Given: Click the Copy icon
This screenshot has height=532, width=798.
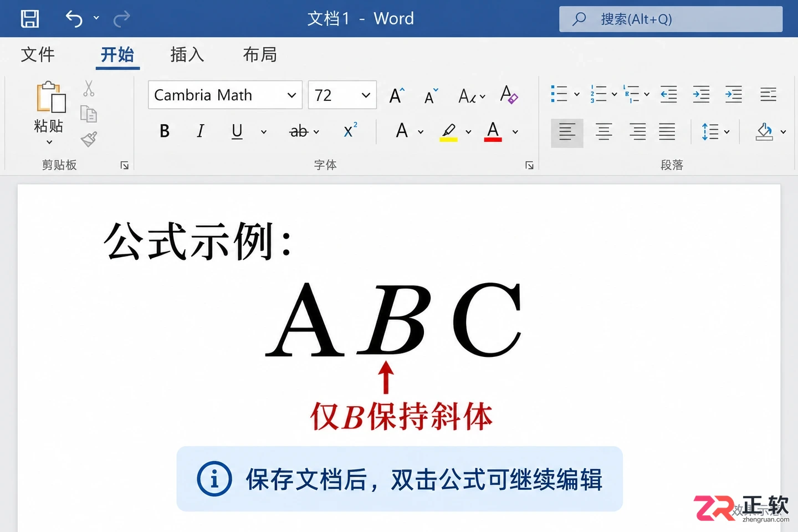Looking at the screenshot, I should tap(89, 114).
